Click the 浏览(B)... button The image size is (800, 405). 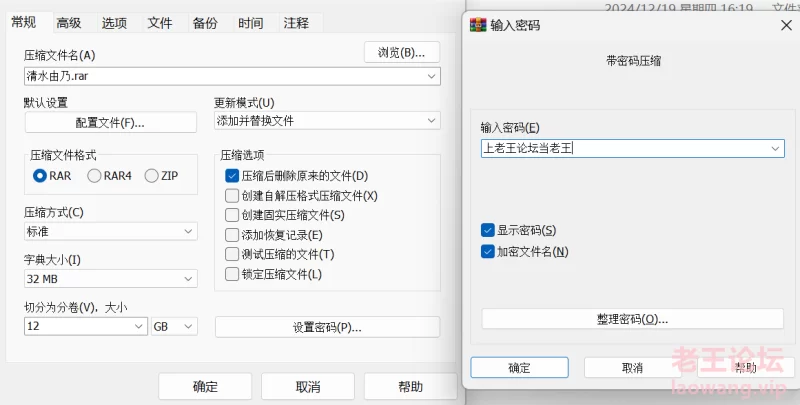(402, 53)
